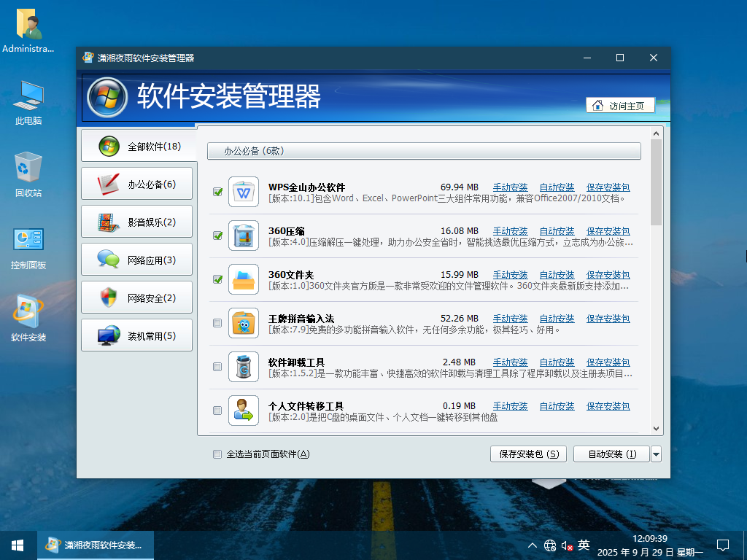Click the 360压缩 app icon
The width and height of the screenshot is (747, 560).
[244, 236]
